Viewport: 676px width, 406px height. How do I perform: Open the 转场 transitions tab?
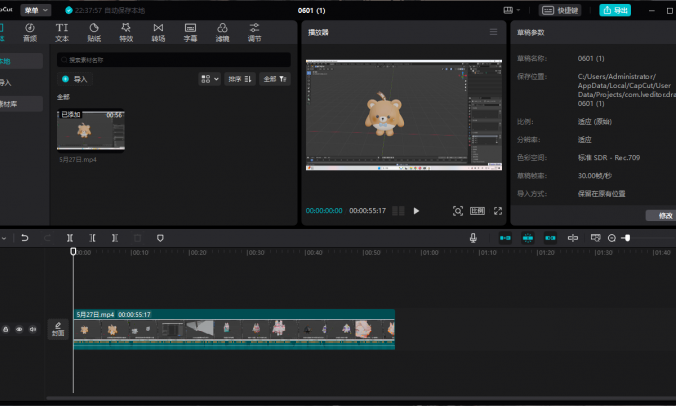[x=158, y=33]
